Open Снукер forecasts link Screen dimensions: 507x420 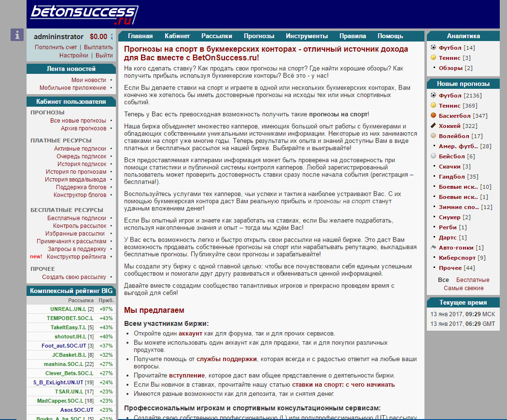point(450,217)
